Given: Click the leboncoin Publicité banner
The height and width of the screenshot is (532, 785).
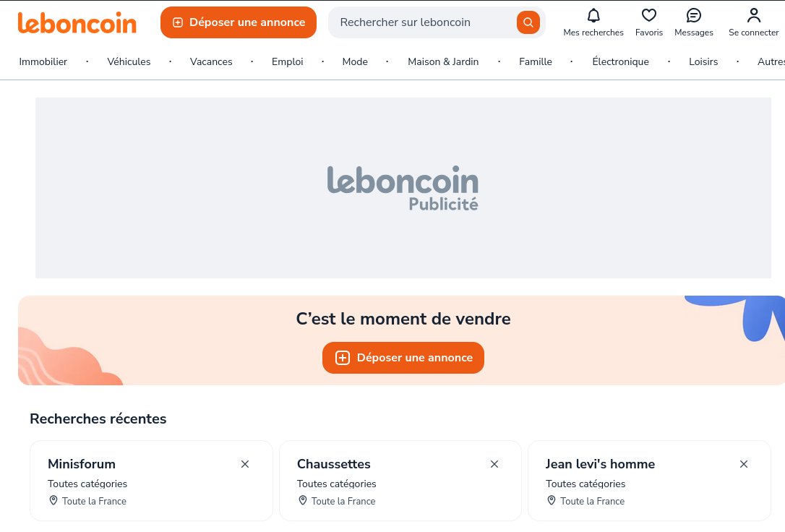Looking at the screenshot, I should (403, 188).
